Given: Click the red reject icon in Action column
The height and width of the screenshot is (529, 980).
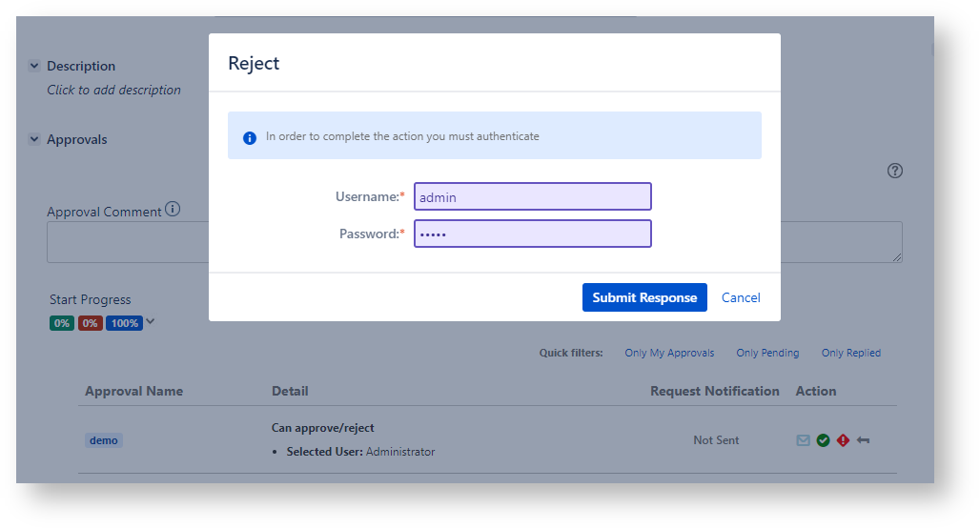Looking at the screenshot, I should coord(843,440).
